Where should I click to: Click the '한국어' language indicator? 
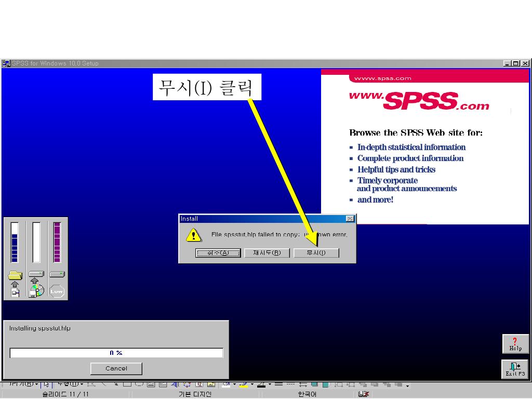[x=307, y=394]
